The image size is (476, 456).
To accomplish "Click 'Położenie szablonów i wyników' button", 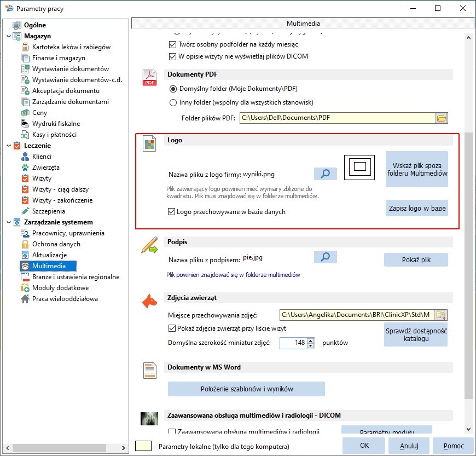I will click(247, 389).
